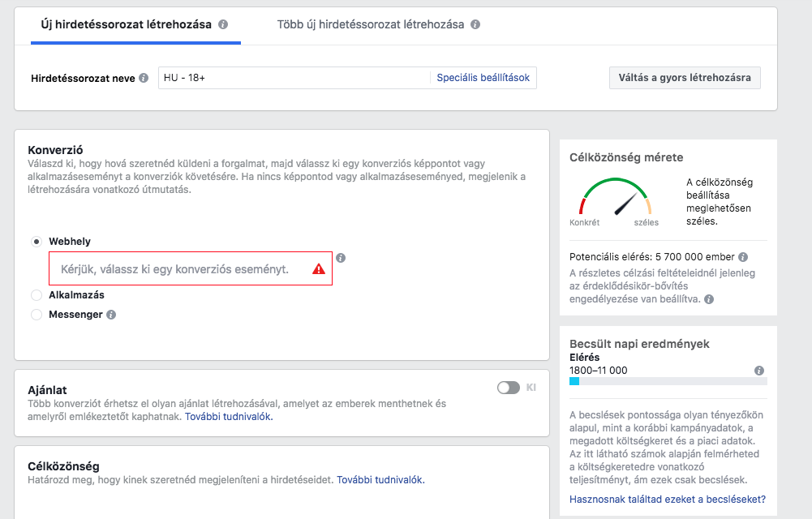This screenshot has width=812, height=519.
Task: Click info icon in Elérés estimate row
Action: click(x=759, y=371)
